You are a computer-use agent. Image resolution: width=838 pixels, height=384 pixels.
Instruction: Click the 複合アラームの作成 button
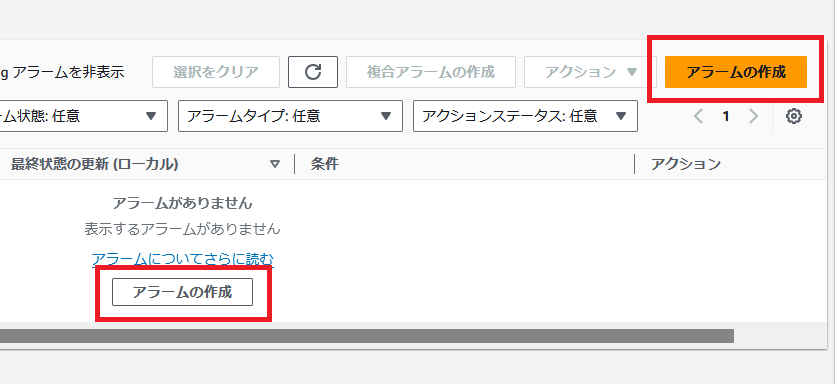pos(431,72)
